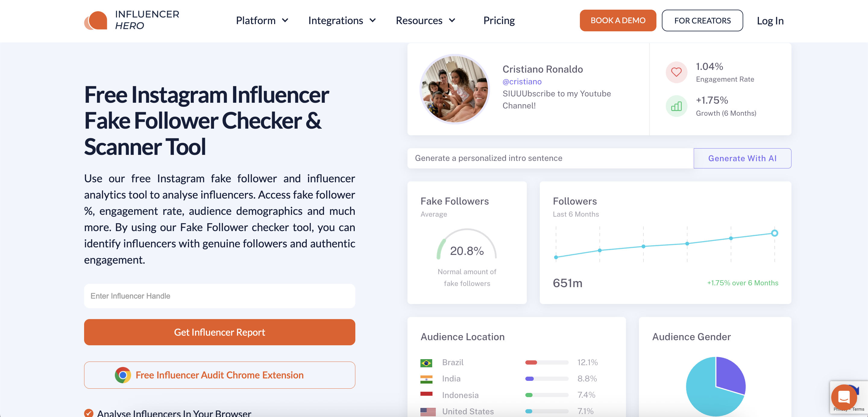
Task: Focus the Enter Influencer Handle field
Action: [219, 296]
